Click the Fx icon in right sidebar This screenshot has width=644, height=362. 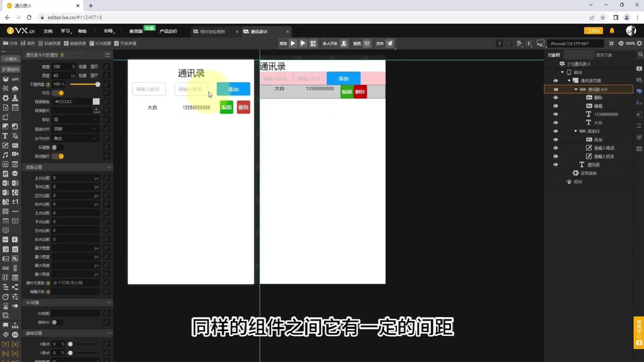click(x=639, y=103)
